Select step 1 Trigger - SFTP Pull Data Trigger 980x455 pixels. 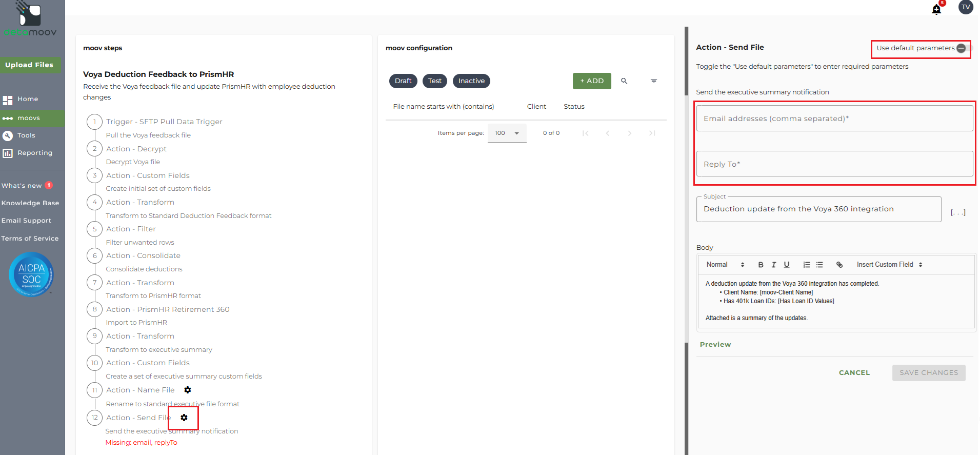(x=164, y=122)
